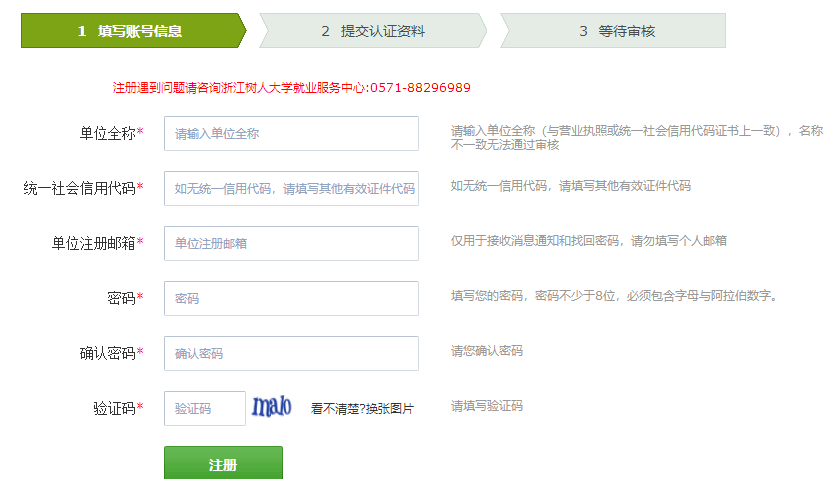839x479 pixels.
Task: Click the captcha image to refresh
Action: click(x=272, y=407)
